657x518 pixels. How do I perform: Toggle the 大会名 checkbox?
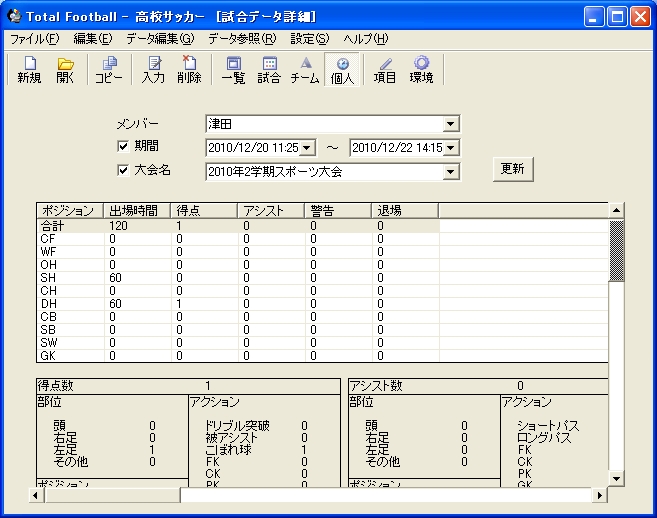point(123,170)
